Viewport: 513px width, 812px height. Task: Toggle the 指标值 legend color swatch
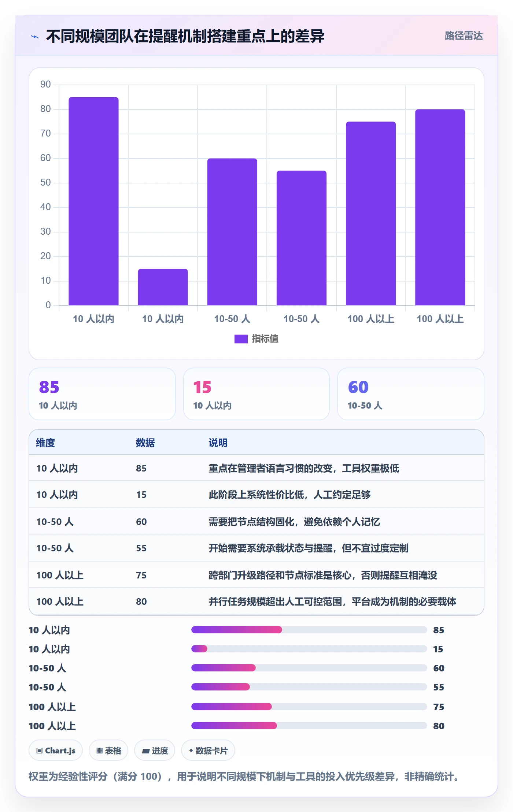[x=241, y=339]
